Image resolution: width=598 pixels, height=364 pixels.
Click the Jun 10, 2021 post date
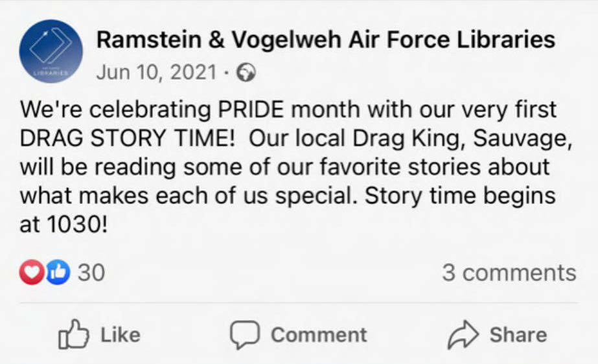pyautogui.click(x=155, y=72)
